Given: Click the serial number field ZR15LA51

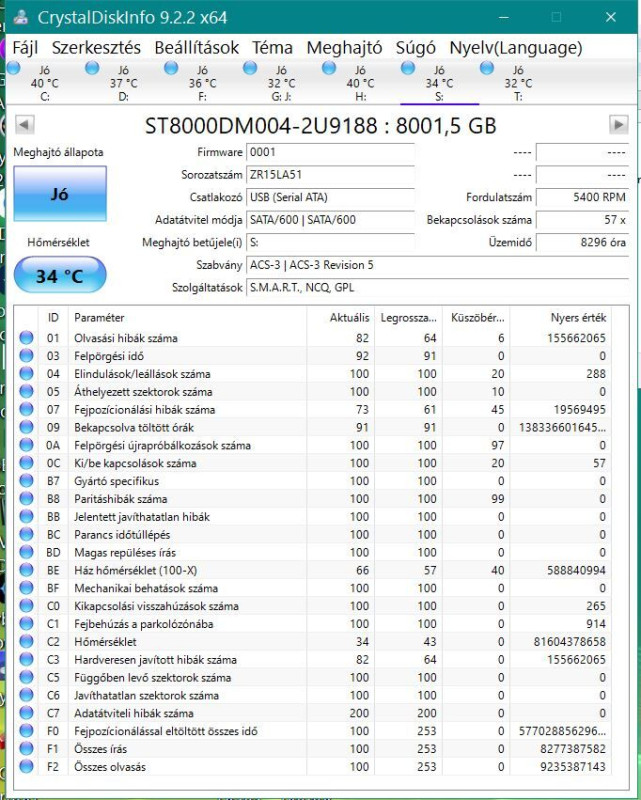Looking at the screenshot, I should (x=330, y=174).
